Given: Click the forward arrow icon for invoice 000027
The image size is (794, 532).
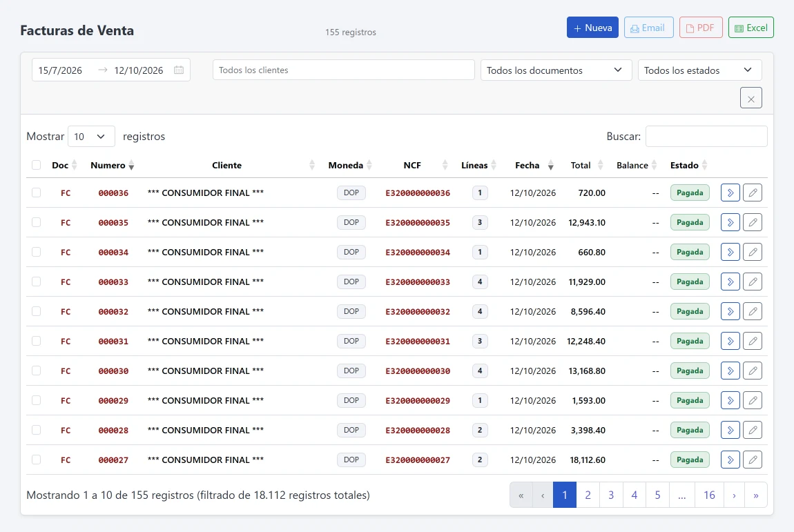Looking at the screenshot, I should 730,460.
